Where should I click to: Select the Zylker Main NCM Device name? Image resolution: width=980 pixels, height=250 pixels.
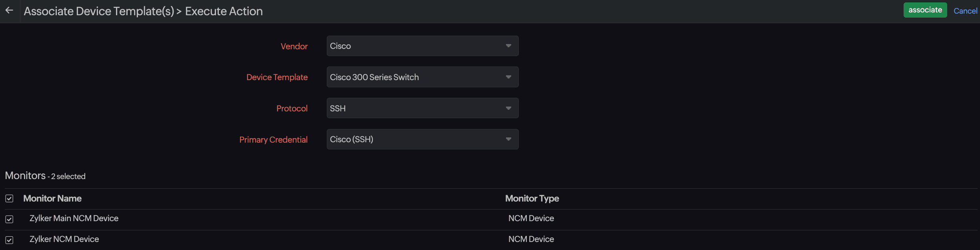pos(74,218)
